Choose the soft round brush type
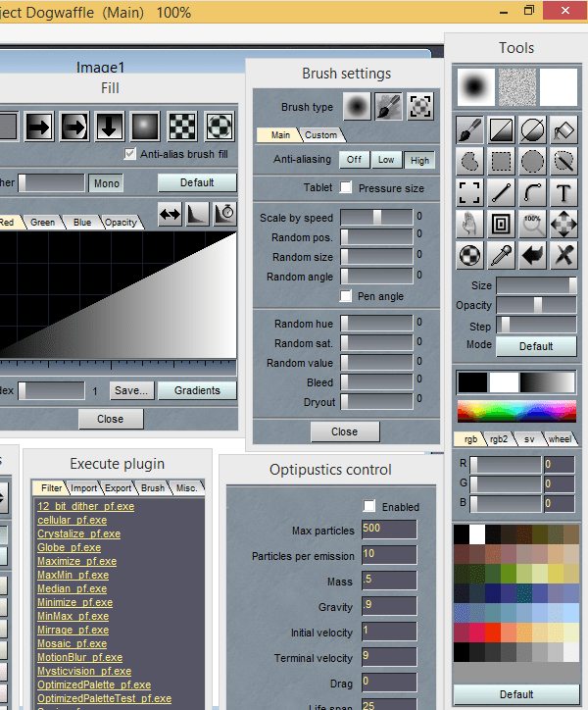This screenshot has width=588, height=710. pyautogui.click(x=357, y=107)
